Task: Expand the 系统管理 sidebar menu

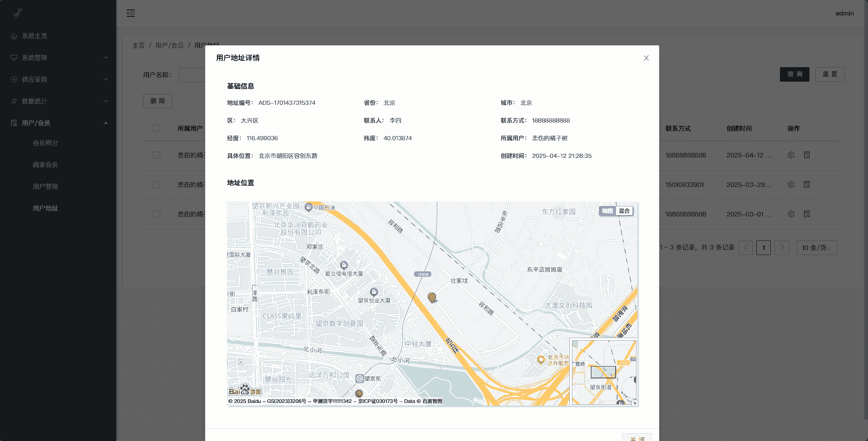Action: coord(58,58)
